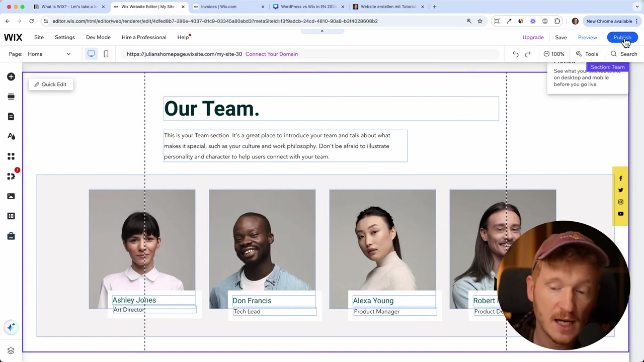Open the 100% zoom dropdown
This screenshot has height=362, width=644.
[554, 54]
